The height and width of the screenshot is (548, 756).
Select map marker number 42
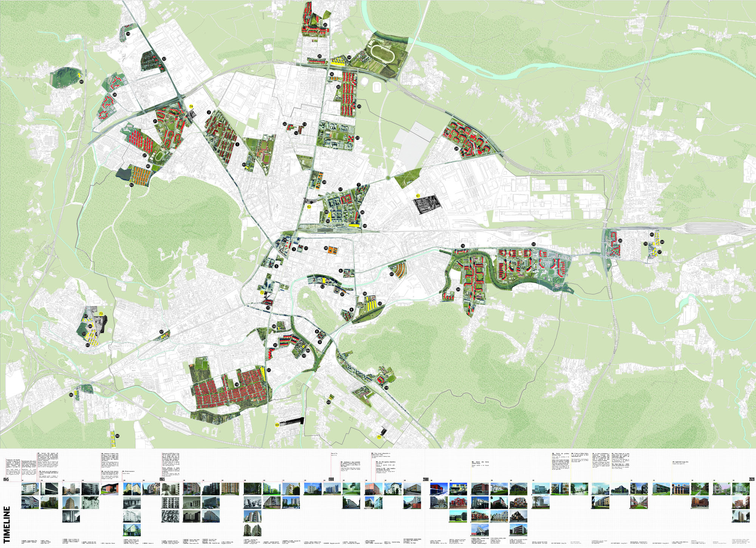[x=132, y=185]
